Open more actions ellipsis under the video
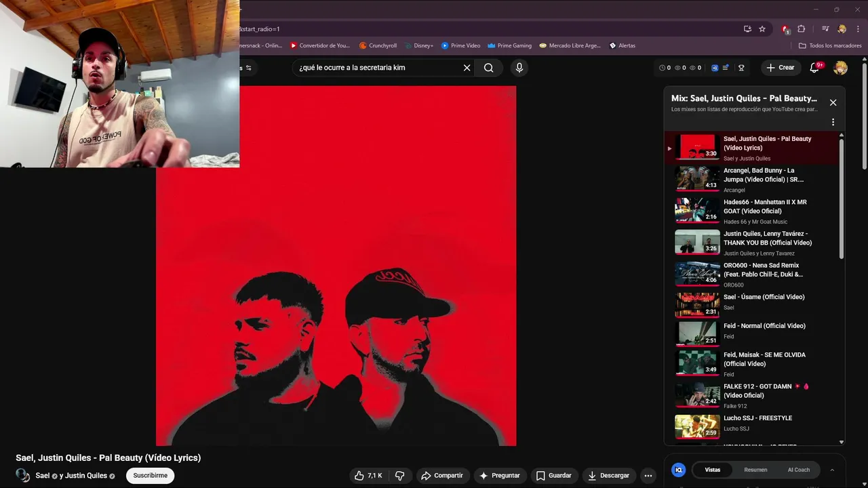Screen dimensions: 868x488 pyautogui.click(x=648, y=476)
